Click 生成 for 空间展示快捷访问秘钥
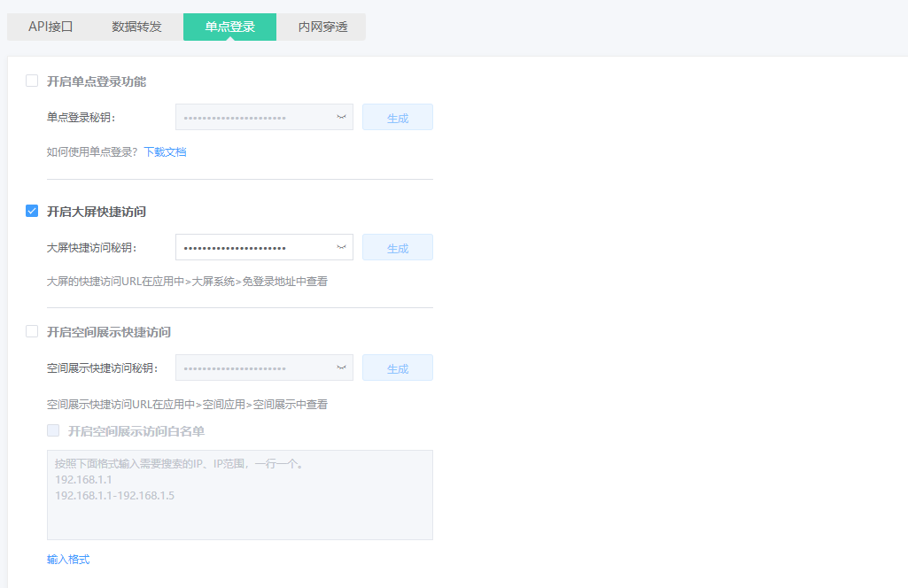This screenshot has height=588, width=908. pos(398,368)
